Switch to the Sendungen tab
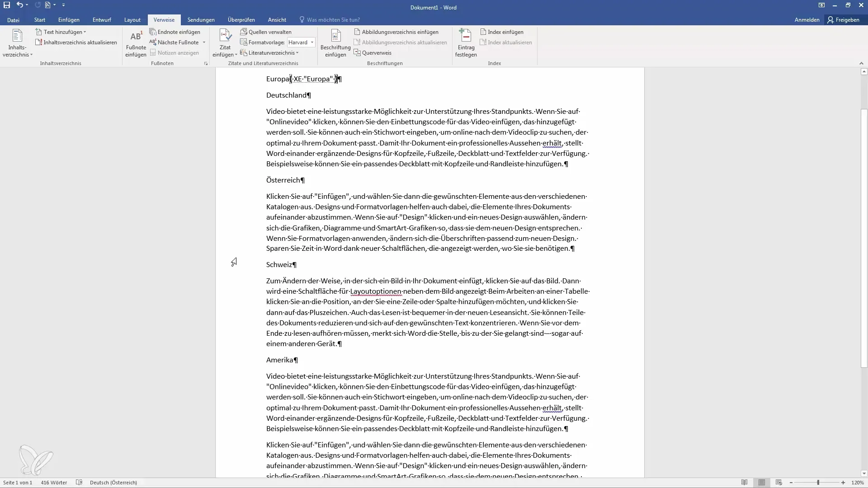The image size is (868, 488). [x=201, y=20]
